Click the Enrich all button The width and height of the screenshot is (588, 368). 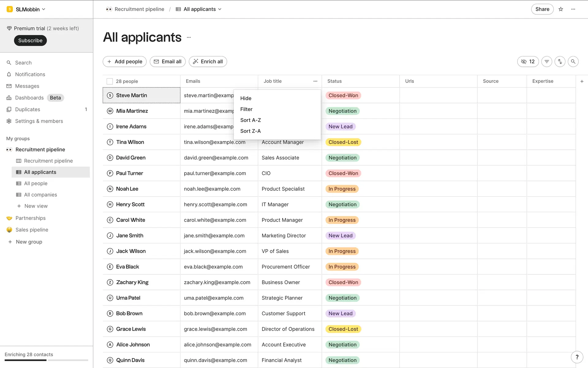click(x=208, y=62)
